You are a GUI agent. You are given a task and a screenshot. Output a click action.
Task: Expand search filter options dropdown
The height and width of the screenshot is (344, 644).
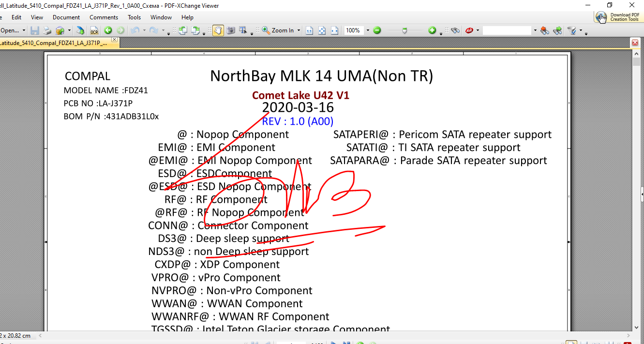581,30
